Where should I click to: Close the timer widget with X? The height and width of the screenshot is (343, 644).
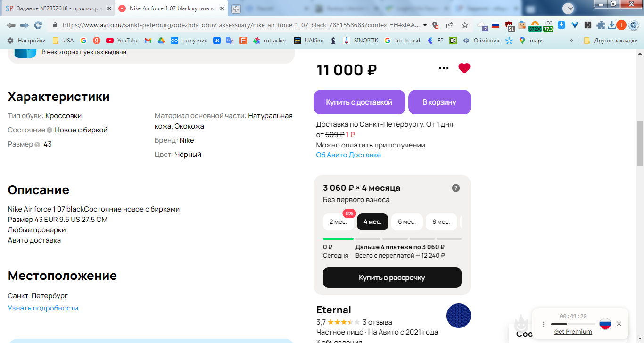pos(619,324)
